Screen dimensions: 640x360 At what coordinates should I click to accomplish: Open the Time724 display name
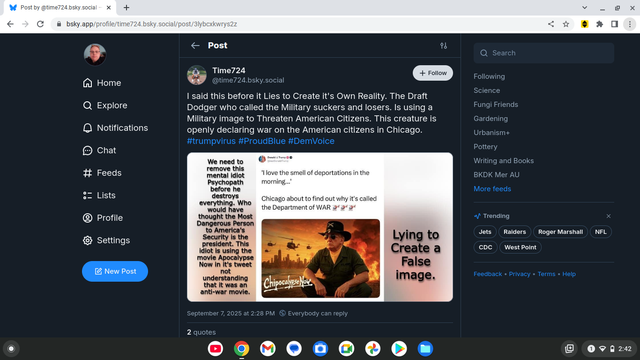coord(229,70)
